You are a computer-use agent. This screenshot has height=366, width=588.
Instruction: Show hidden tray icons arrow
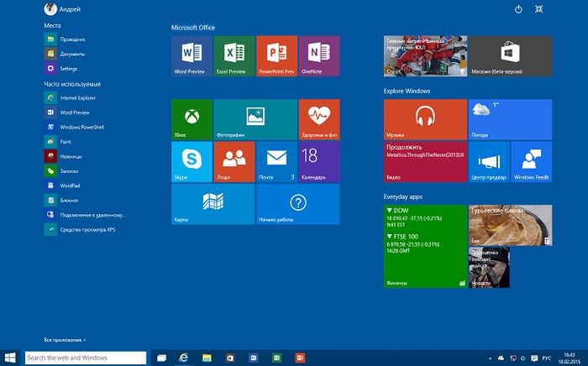(490, 358)
